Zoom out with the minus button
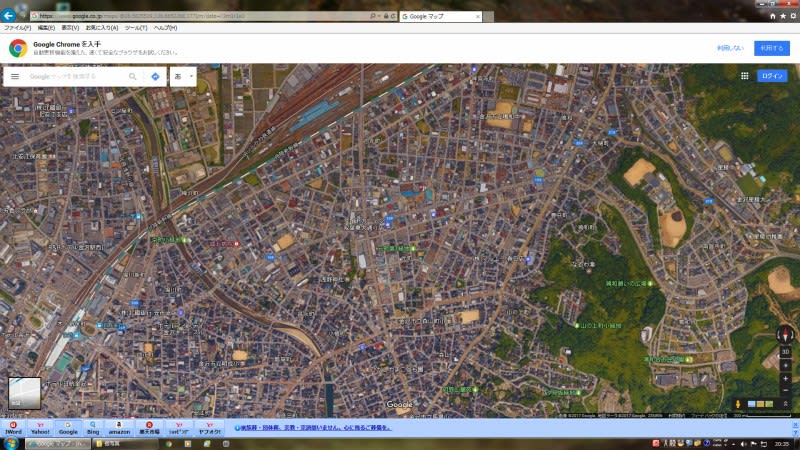Image resolution: width=800 pixels, height=450 pixels. 785,390
